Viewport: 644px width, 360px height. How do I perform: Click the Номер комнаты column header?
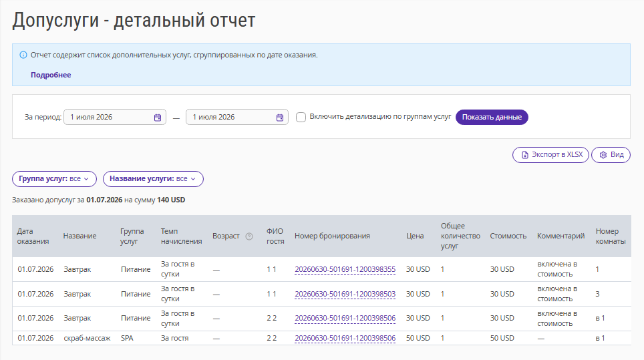(611, 236)
